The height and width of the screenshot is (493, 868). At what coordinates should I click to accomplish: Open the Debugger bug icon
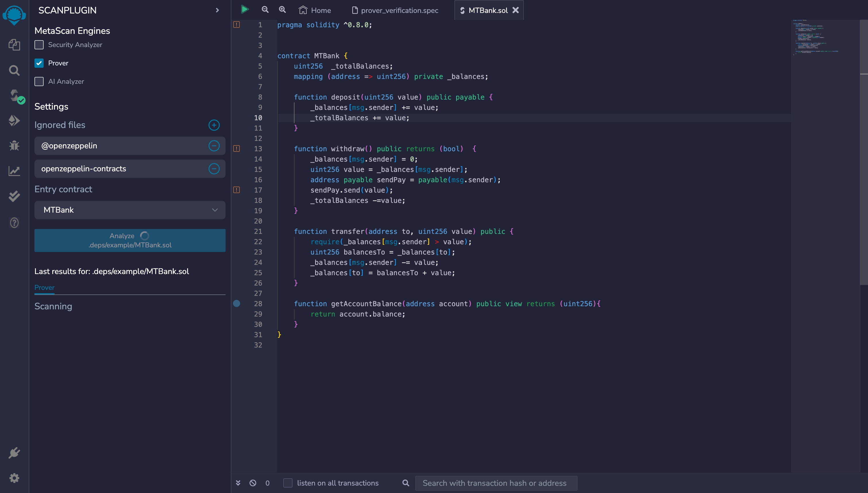coord(14,145)
